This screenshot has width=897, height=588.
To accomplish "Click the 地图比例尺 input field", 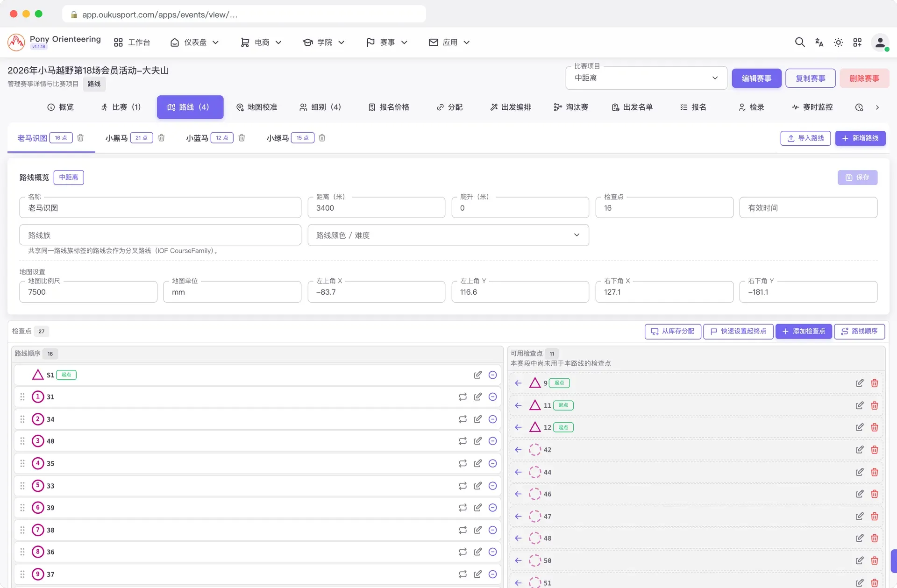I will point(88,292).
